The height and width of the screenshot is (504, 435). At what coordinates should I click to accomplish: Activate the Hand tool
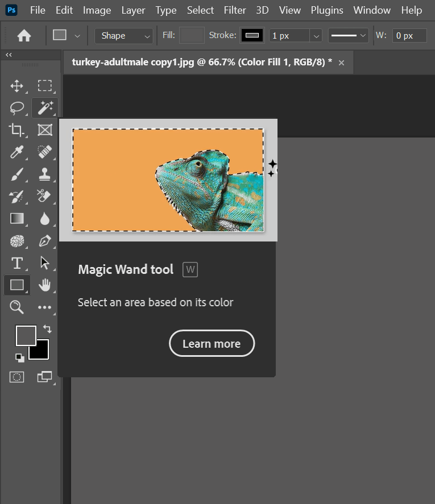coord(44,285)
